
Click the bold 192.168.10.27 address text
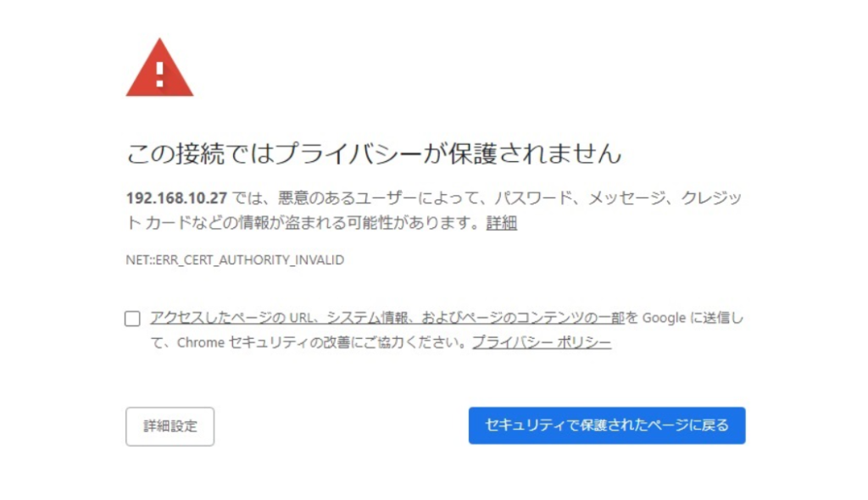[x=176, y=197]
